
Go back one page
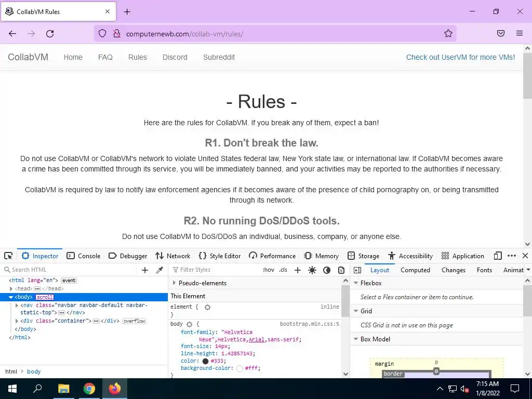click(12, 34)
